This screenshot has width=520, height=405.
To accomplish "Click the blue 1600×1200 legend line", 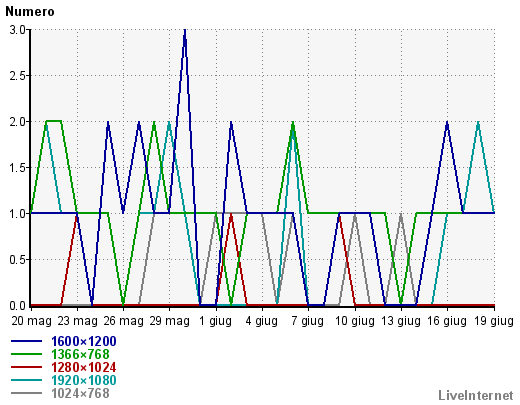I will [26, 341].
